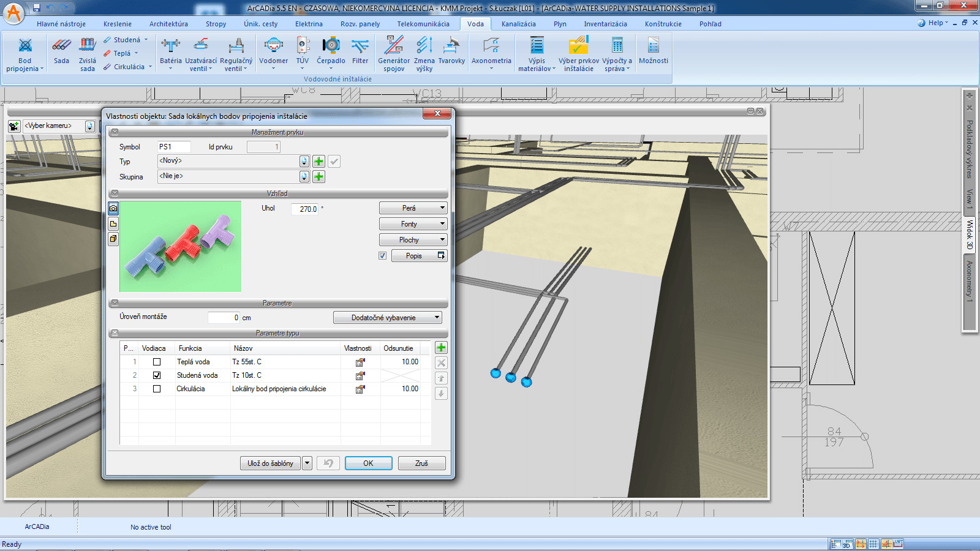Open the Možnosti options icon
This screenshot has width=980, height=551.
pos(654,45)
